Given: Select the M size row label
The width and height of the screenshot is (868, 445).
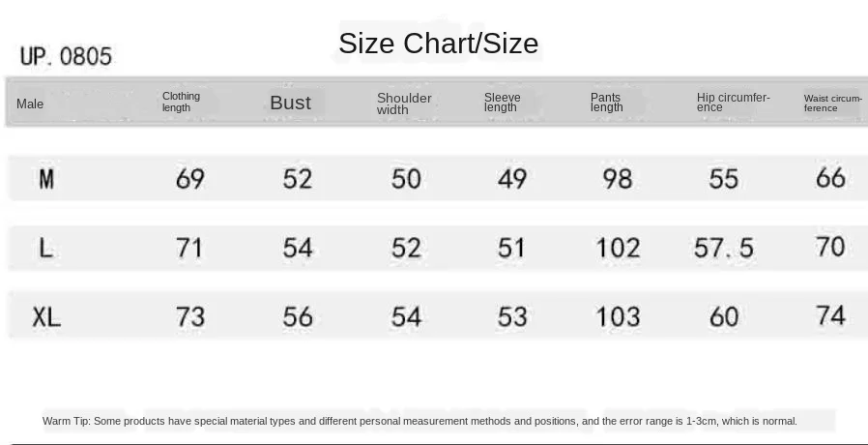Looking at the screenshot, I should (47, 179).
